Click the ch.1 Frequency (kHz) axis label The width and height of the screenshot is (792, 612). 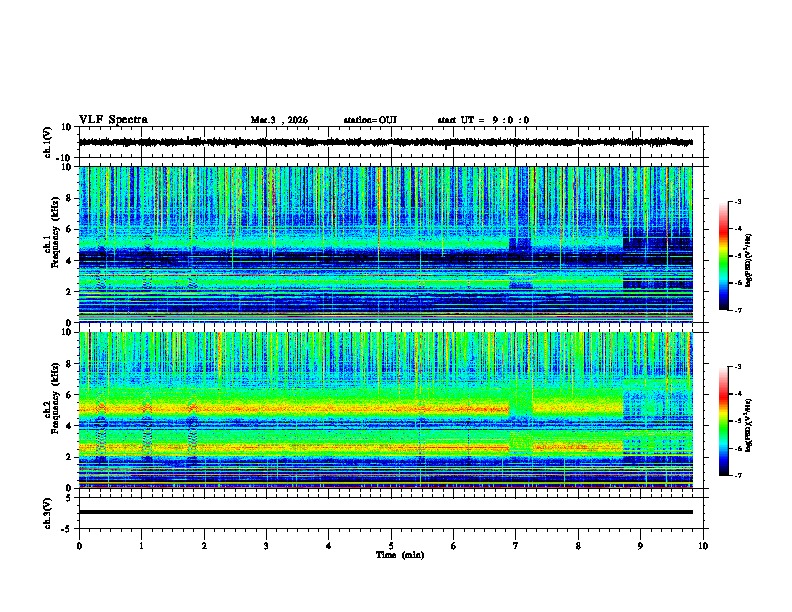coord(54,232)
